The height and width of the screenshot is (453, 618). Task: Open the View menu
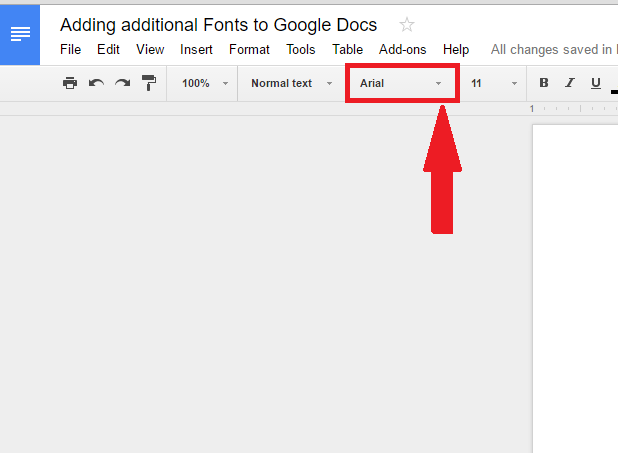(150, 50)
